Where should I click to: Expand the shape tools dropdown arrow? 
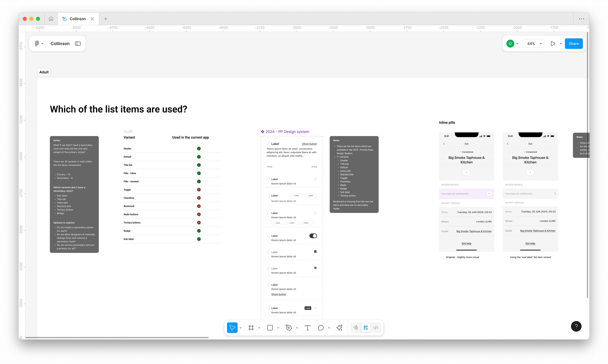click(278, 328)
